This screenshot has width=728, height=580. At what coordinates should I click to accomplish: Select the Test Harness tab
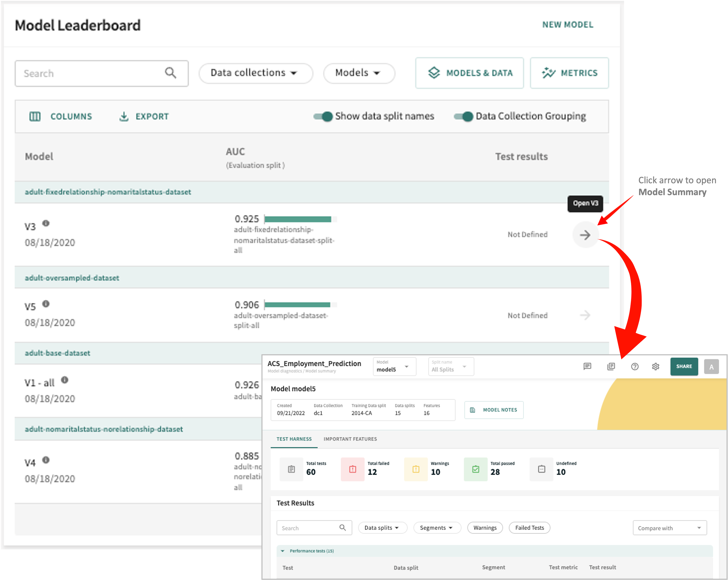(294, 439)
